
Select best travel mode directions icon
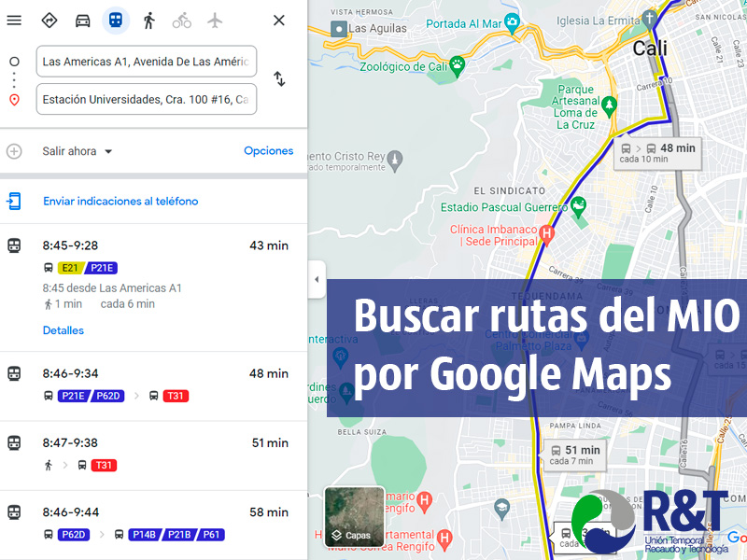[49, 21]
